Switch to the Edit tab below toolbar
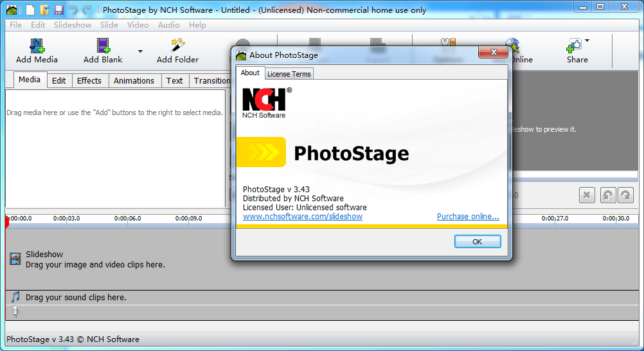Screen dimensions: 644x351 (58, 80)
